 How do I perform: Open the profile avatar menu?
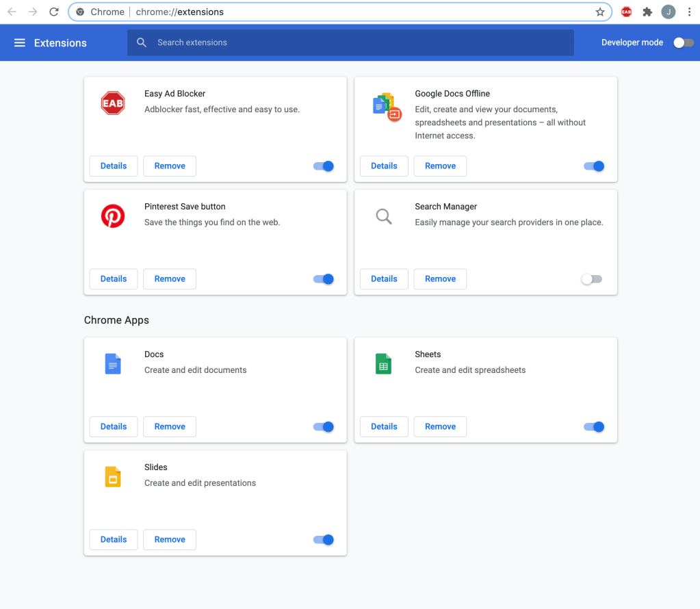(x=668, y=12)
